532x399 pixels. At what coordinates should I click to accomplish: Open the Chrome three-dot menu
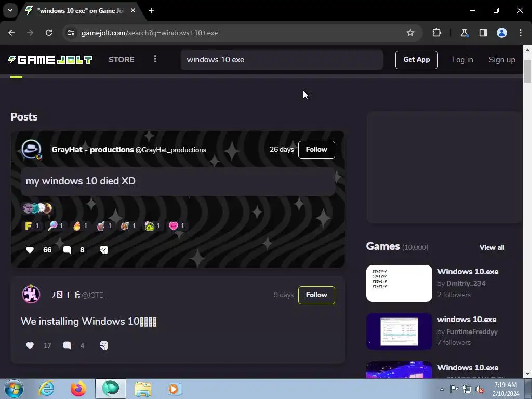click(x=521, y=33)
